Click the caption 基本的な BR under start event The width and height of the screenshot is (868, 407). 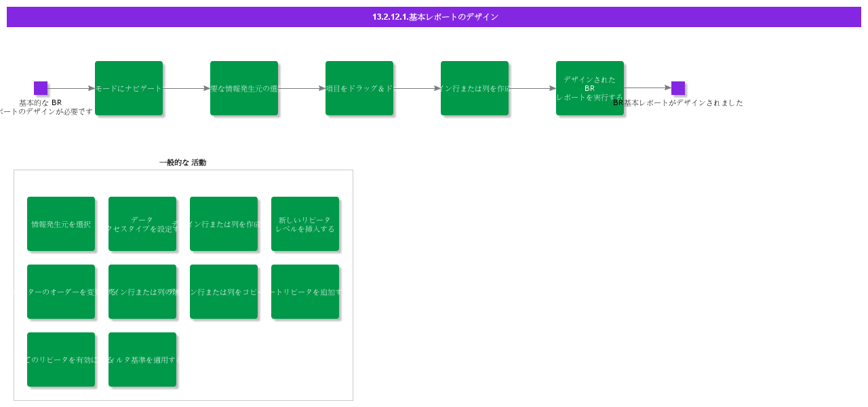coord(41,103)
